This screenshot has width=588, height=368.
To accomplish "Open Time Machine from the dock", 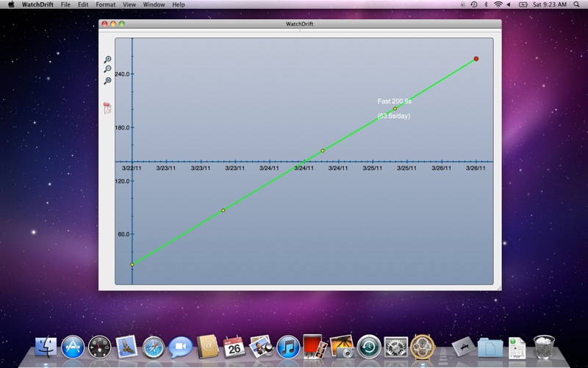I will coord(369,346).
